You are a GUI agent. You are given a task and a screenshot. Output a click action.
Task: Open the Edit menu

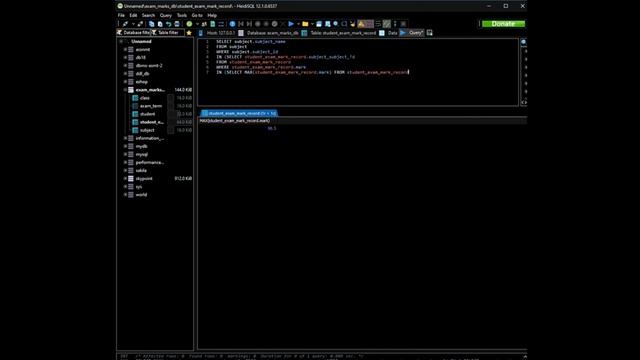coord(133,15)
